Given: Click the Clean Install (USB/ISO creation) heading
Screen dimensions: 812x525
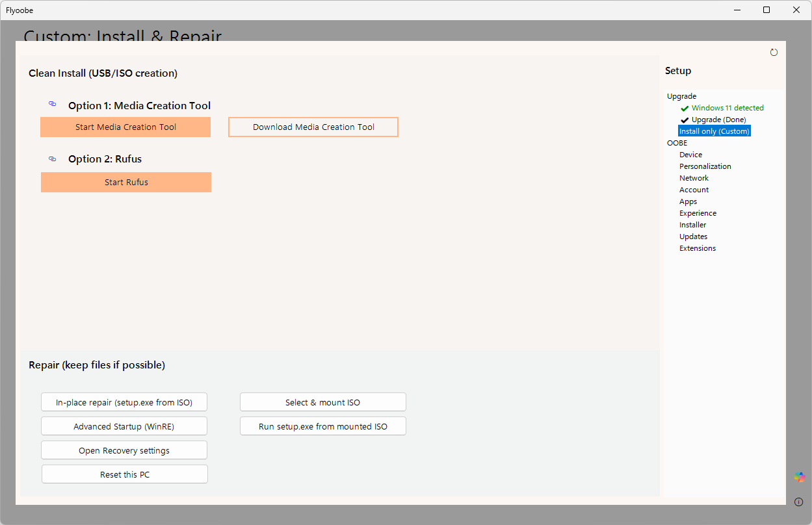Looking at the screenshot, I should point(103,73).
